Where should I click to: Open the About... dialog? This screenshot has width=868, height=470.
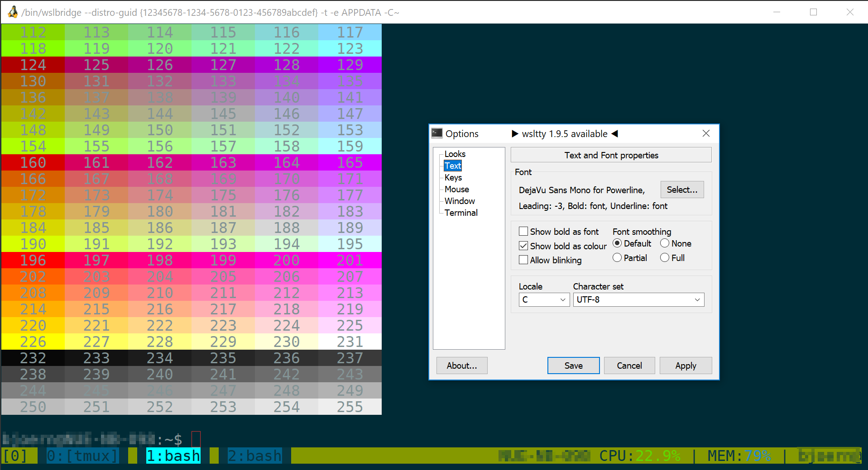pos(461,366)
